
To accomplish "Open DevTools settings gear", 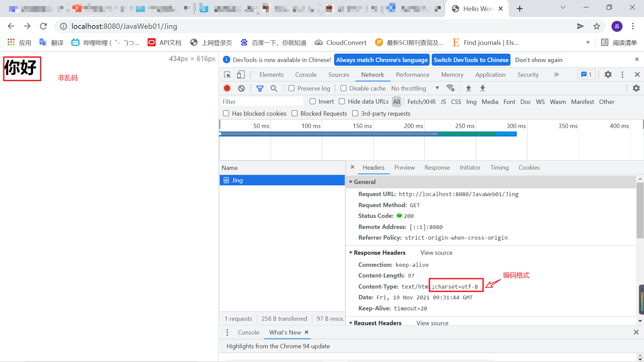I will tap(608, 74).
